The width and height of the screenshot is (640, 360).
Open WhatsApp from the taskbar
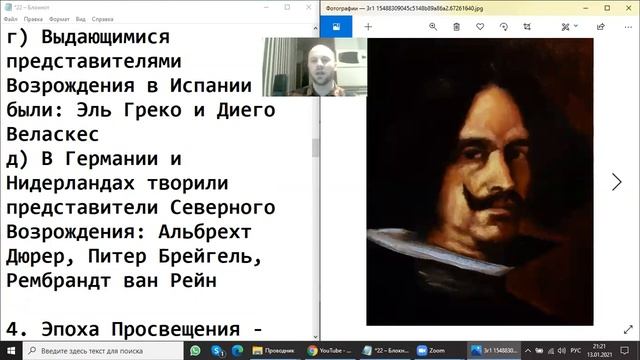coord(195,351)
